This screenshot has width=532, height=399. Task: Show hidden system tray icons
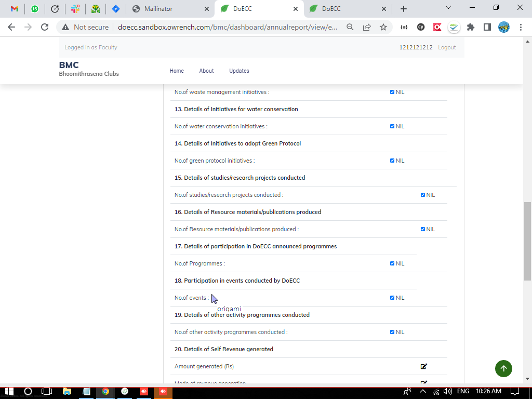(x=423, y=391)
